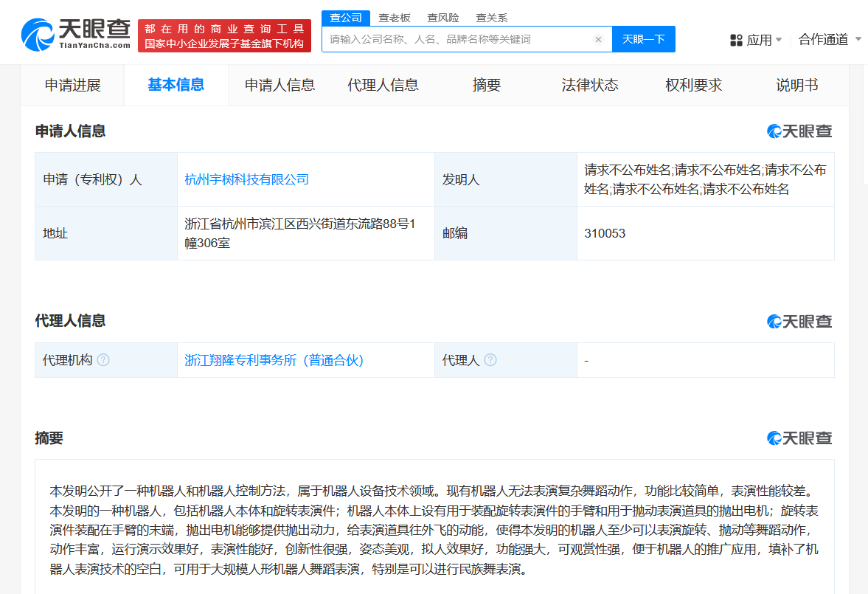This screenshot has width=868, height=594.
Task: Focus the company name search input field
Action: (457, 40)
